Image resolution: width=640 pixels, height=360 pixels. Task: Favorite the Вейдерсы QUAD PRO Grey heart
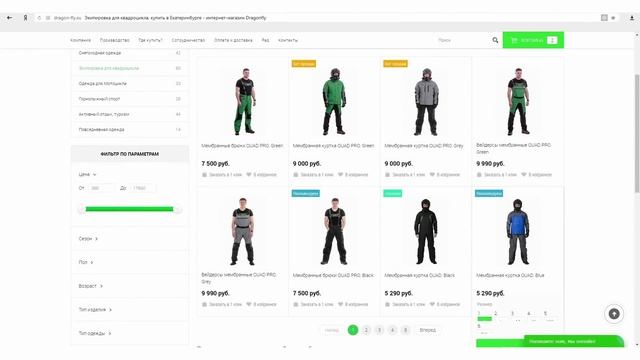[249, 304]
